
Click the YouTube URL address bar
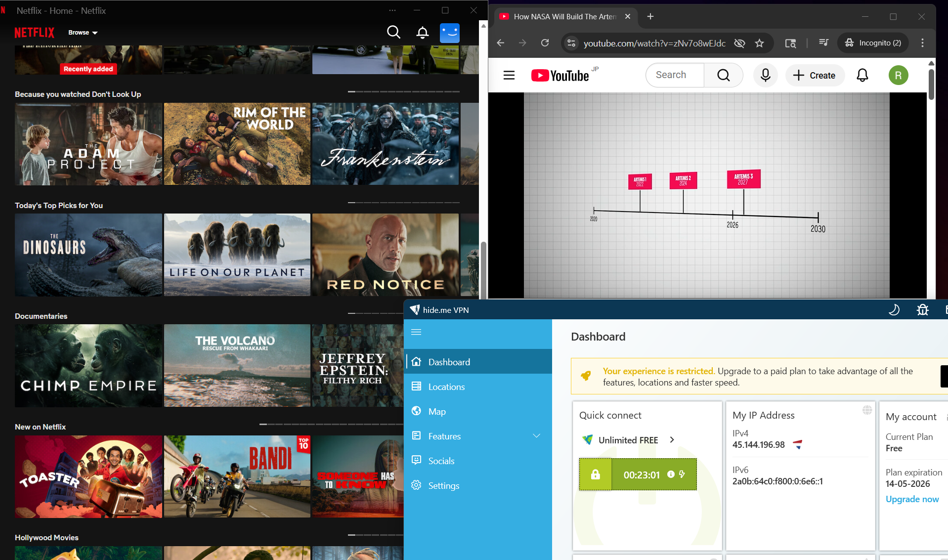[654, 43]
